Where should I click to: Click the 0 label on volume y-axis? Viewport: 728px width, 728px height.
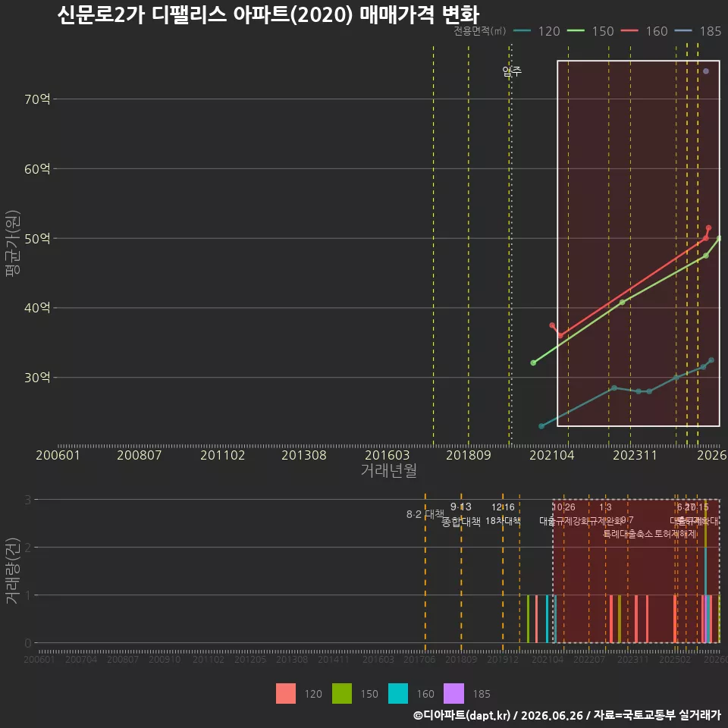pyautogui.click(x=28, y=643)
